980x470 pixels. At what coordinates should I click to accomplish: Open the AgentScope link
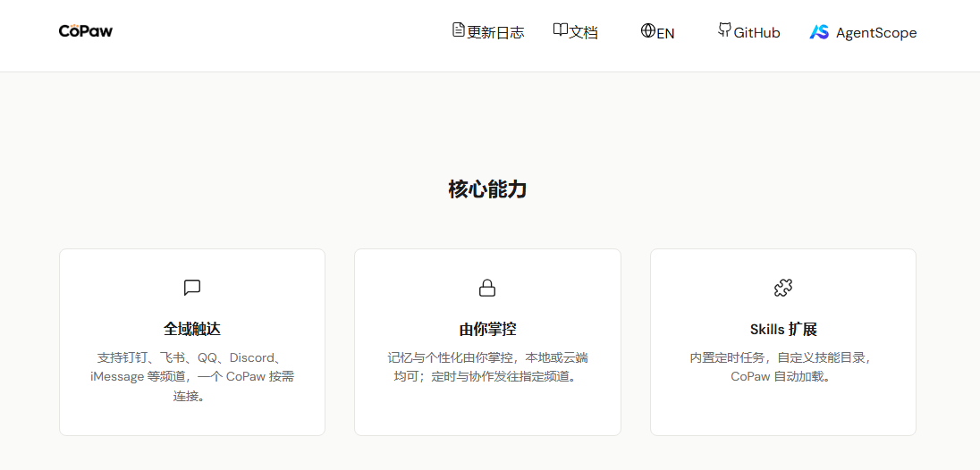[x=876, y=32]
